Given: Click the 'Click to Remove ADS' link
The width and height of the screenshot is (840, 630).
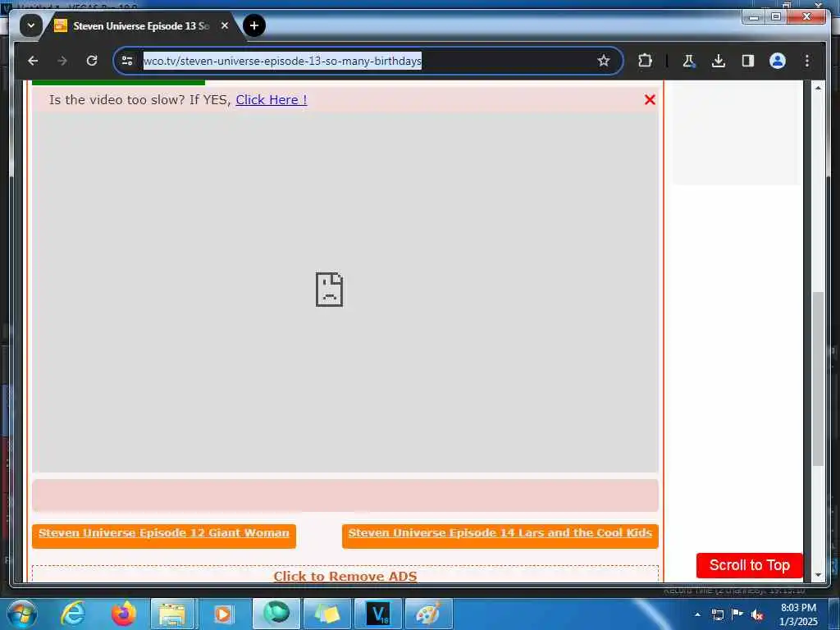Looking at the screenshot, I should pyautogui.click(x=345, y=576).
